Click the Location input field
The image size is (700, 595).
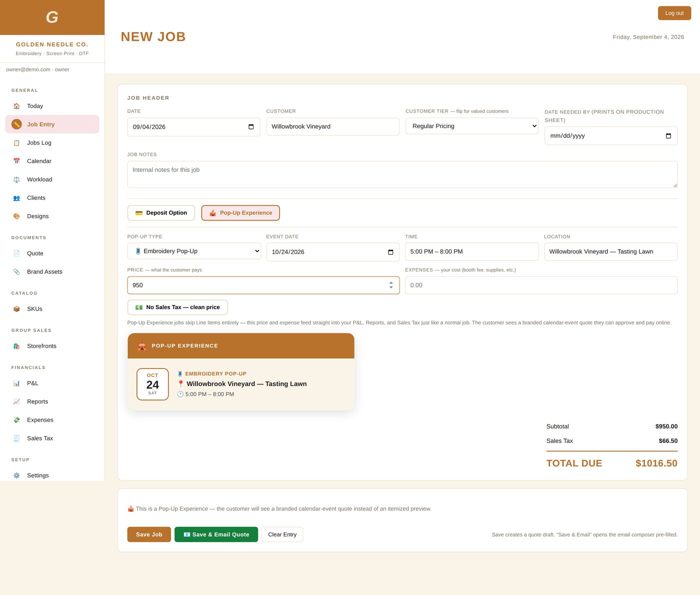point(610,251)
